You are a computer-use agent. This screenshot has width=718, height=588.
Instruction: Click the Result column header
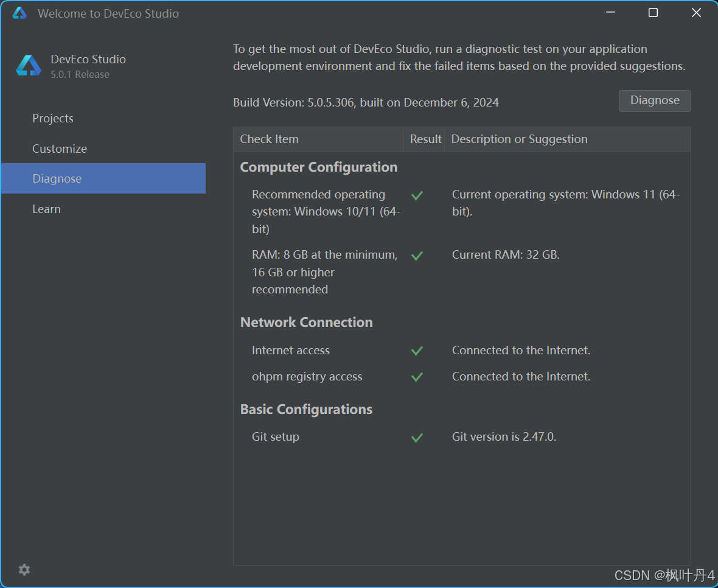pyautogui.click(x=425, y=139)
